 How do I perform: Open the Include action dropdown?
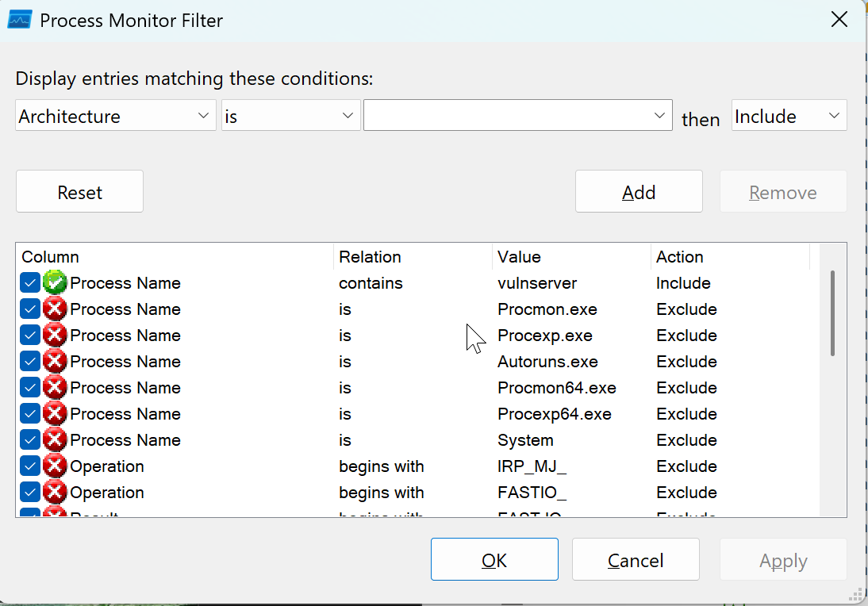pos(788,115)
